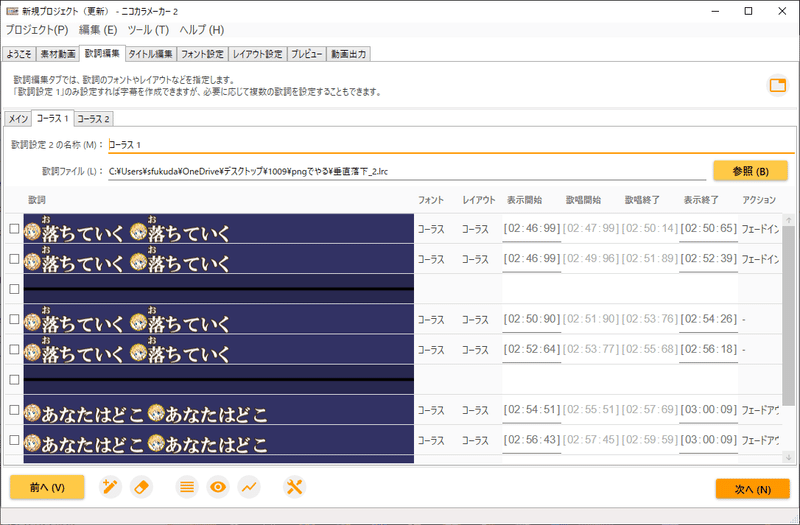Go to the 動画出力 tab
Viewport: 800px width, 525px height.
pyautogui.click(x=348, y=54)
